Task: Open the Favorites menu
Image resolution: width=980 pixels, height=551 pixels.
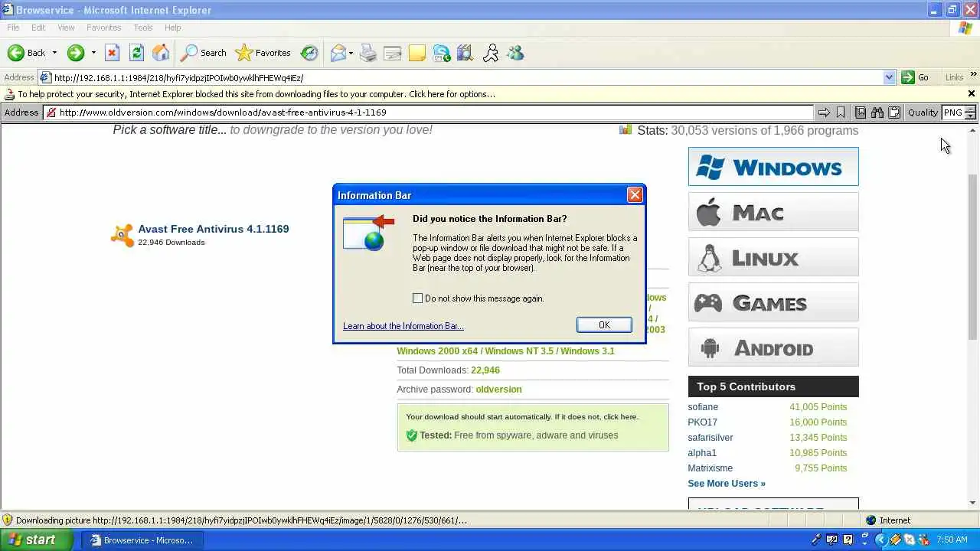Action: [103, 28]
